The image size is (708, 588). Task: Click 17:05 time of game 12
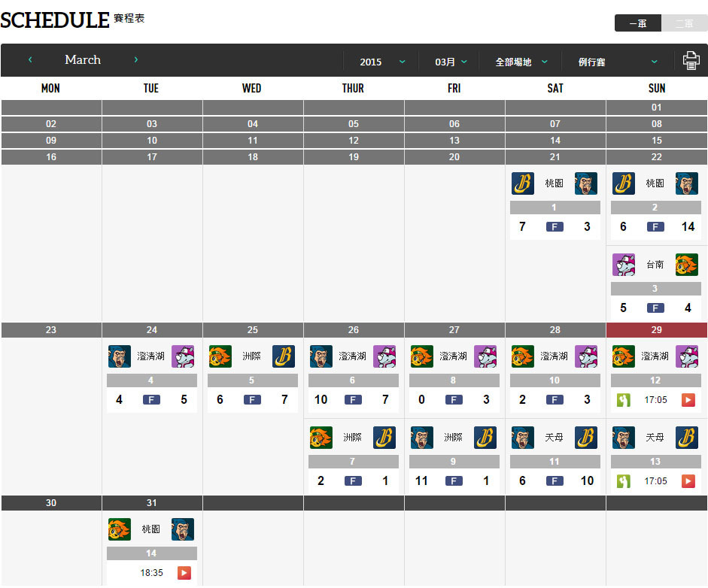655,400
